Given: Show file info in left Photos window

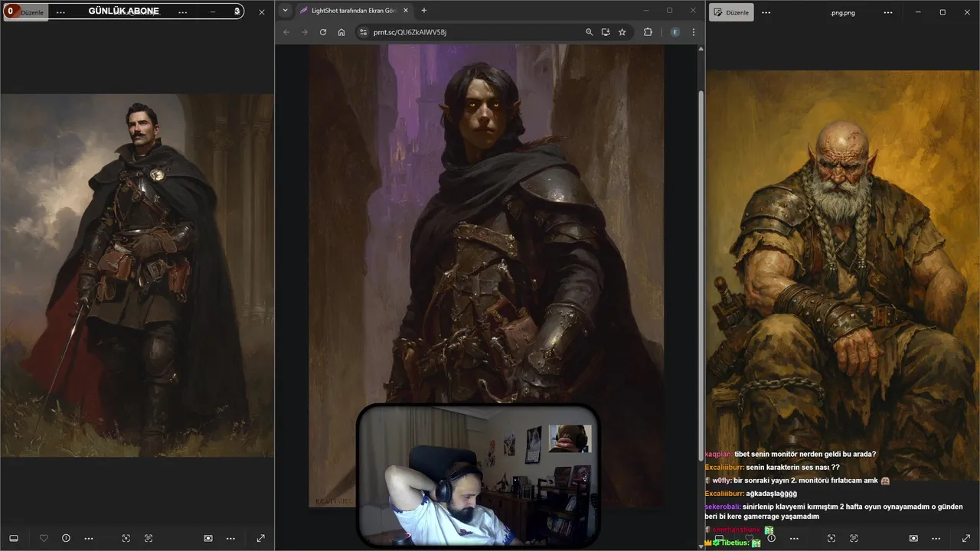Looking at the screenshot, I should click(x=66, y=538).
